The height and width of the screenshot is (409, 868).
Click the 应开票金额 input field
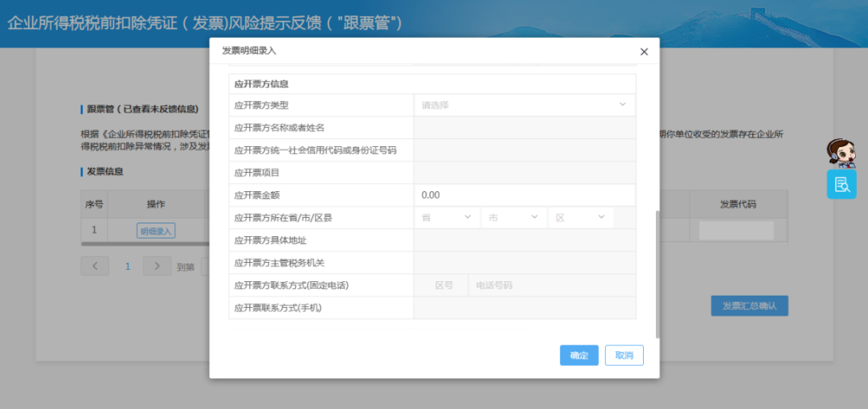524,194
